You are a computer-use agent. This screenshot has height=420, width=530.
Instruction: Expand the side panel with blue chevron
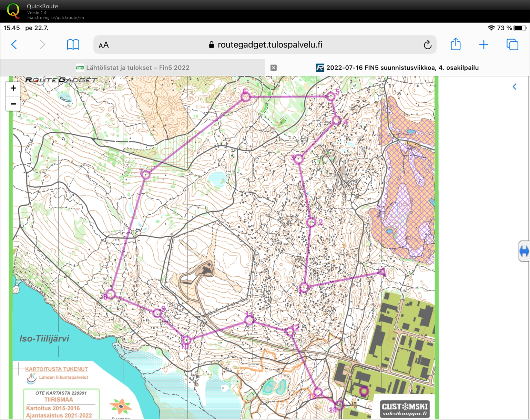pos(514,87)
